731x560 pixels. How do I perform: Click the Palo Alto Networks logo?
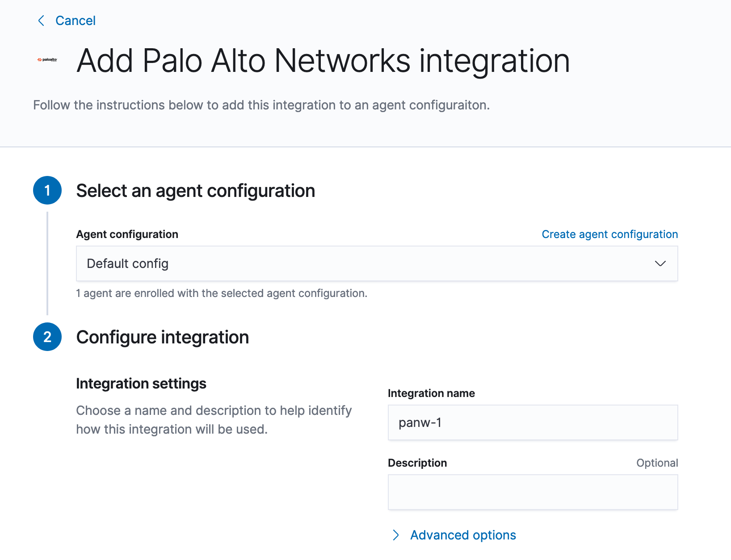(x=47, y=60)
